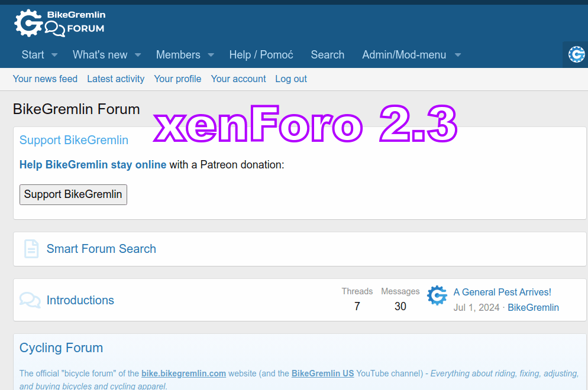Open the Introductions forum
Screen dimensions: 588x390
[80, 300]
